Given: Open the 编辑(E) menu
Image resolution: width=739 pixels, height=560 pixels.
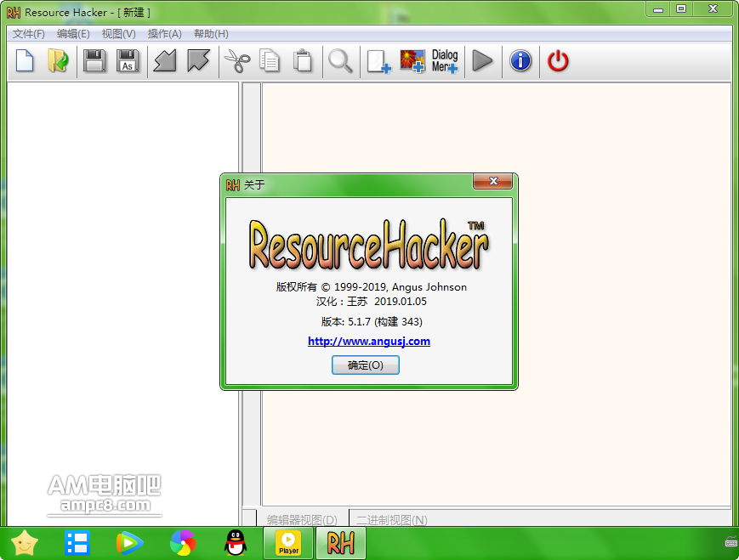Looking at the screenshot, I should tap(73, 34).
